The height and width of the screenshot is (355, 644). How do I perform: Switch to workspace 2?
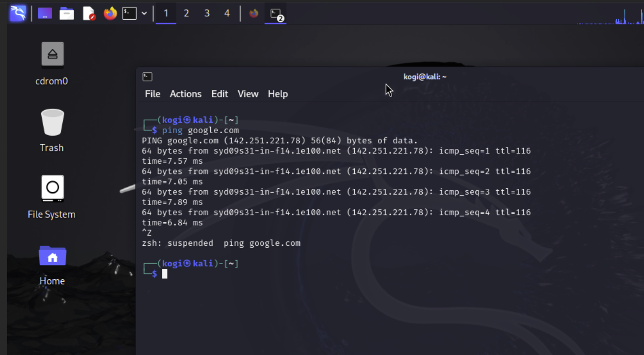[x=186, y=13]
